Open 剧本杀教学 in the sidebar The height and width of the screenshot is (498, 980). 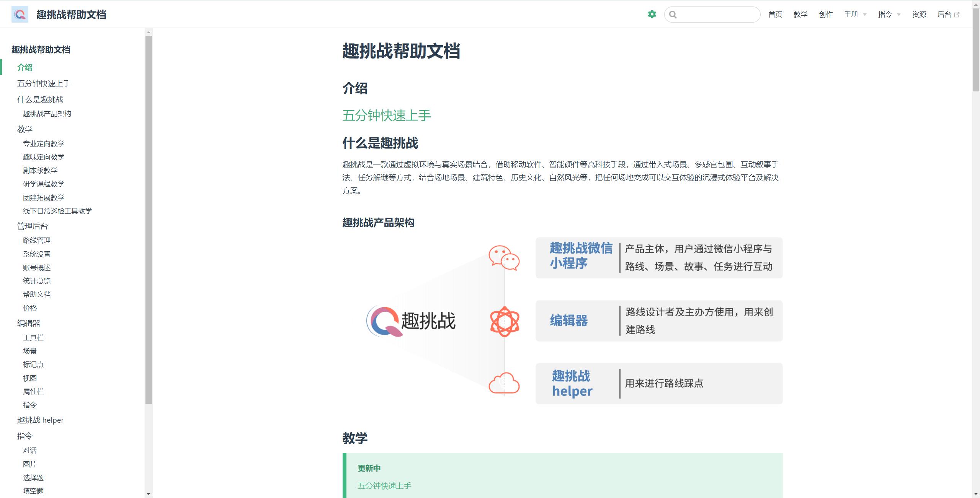coord(40,170)
